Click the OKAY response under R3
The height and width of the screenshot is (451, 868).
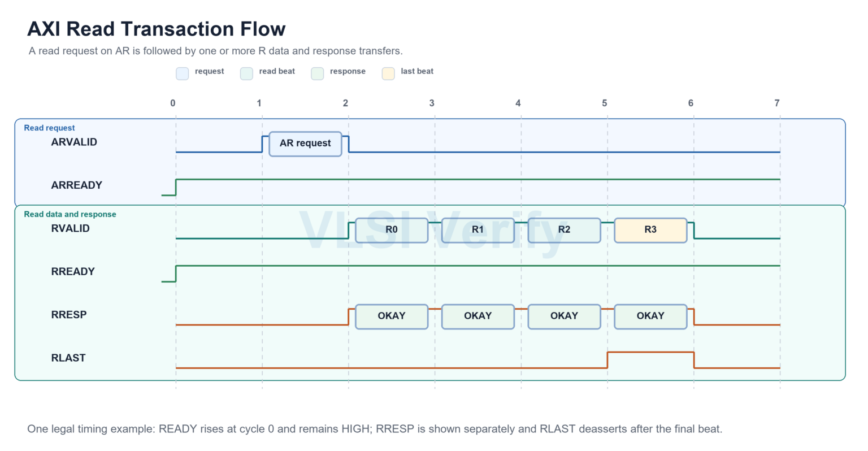[650, 316]
